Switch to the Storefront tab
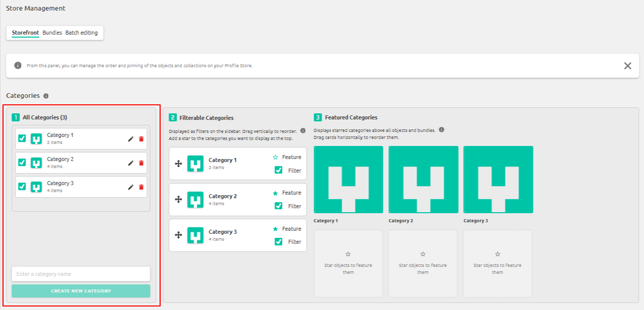644x310 pixels. click(x=26, y=33)
